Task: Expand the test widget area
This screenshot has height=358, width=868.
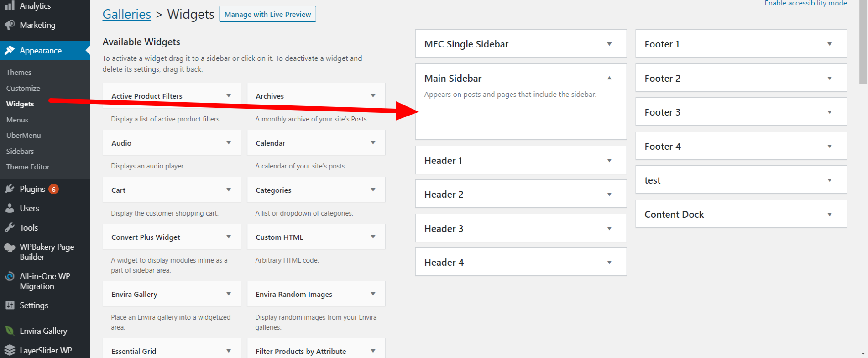Action: point(830,180)
